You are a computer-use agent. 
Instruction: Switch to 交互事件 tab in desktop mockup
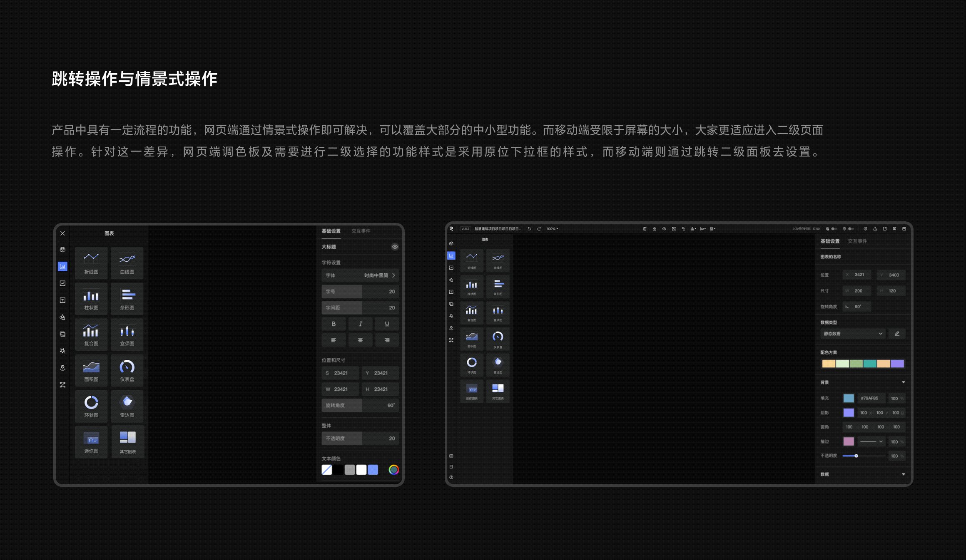point(857,241)
